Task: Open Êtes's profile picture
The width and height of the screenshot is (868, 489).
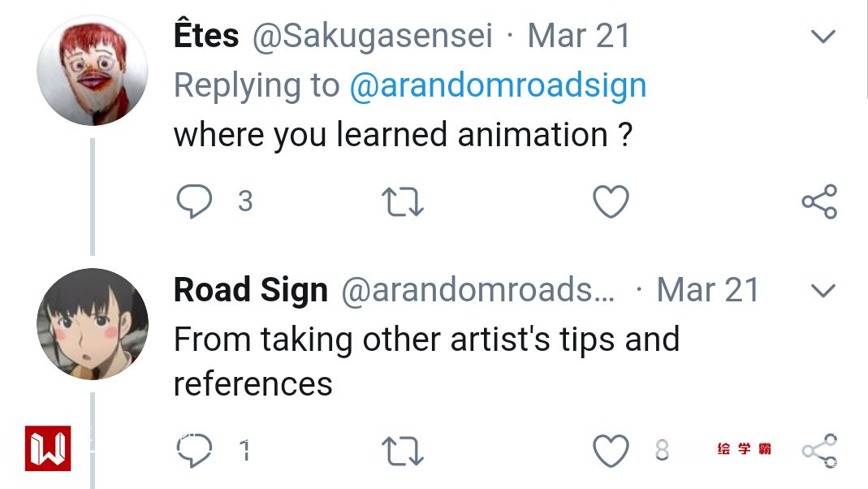Action: [x=93, y=70]
